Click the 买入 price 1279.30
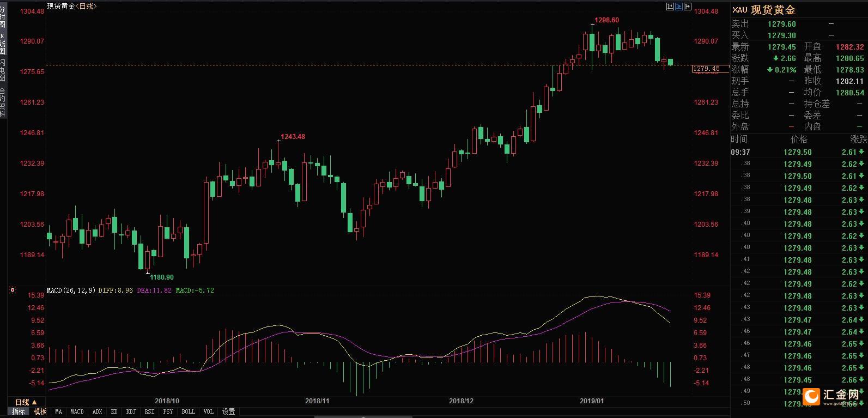 (781, 35)
